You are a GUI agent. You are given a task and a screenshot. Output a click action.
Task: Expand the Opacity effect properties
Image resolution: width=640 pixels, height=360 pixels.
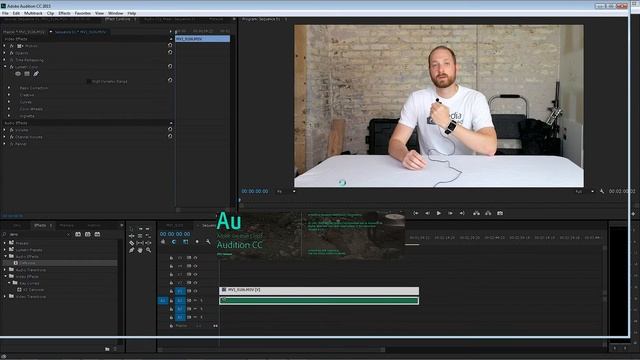[4, 53]
